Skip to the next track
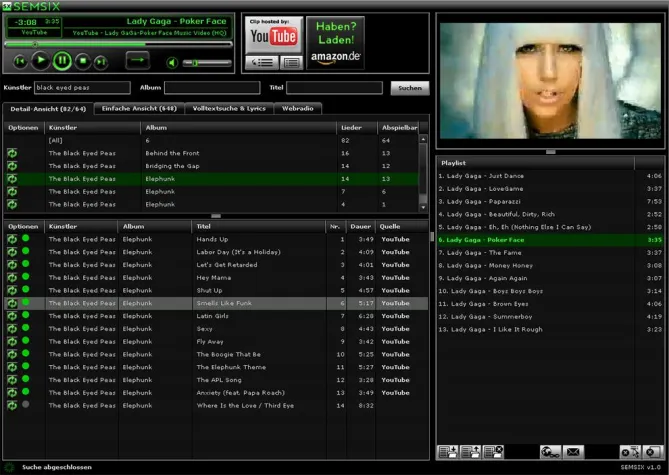The image size is (669, 475). click(103, 61)
